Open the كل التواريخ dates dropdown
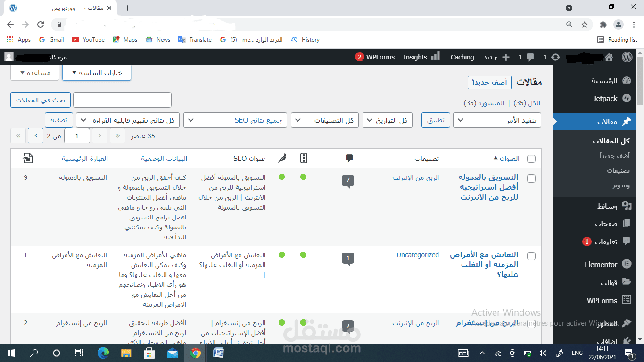 pos(387,120)
